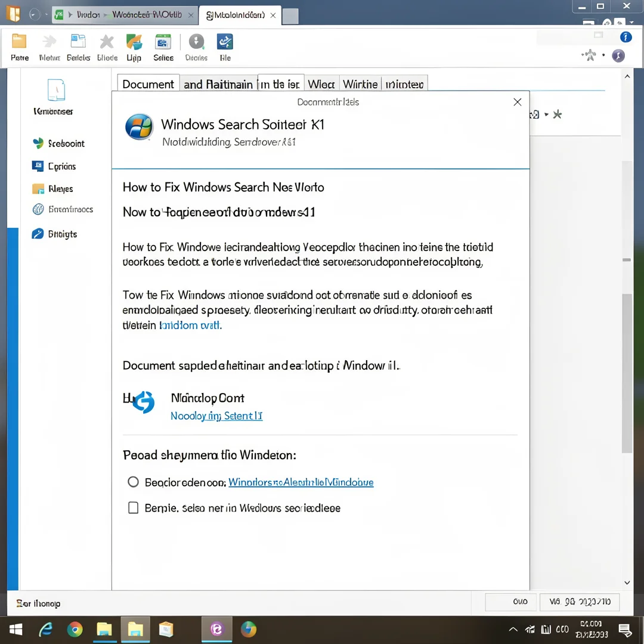Click the Dieorie download toolbar icon
Image resolution: width=644 pixels, height=644 pixels.
[196, 42]
